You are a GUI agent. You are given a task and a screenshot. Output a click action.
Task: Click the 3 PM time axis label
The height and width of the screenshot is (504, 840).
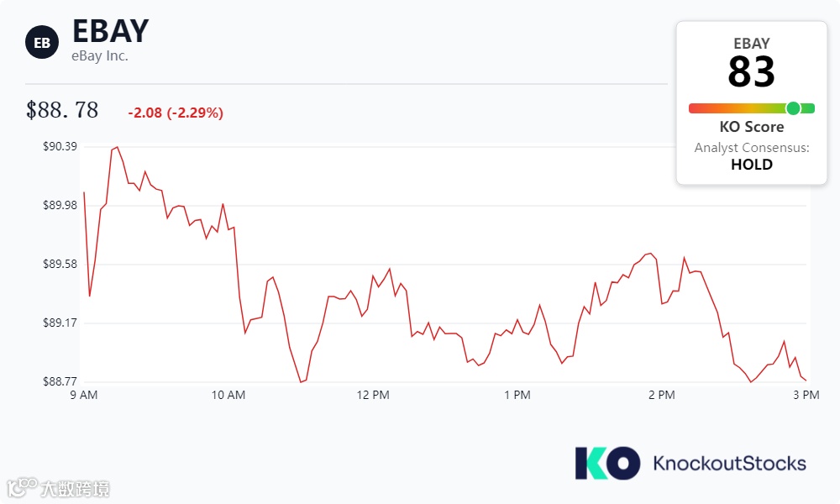pos(806,395)
